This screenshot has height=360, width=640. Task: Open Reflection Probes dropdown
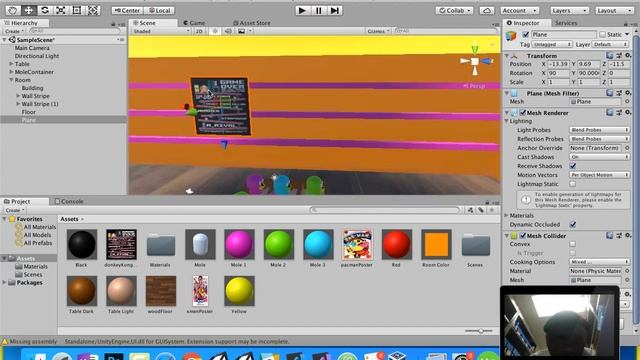click(x=599, y=139)
